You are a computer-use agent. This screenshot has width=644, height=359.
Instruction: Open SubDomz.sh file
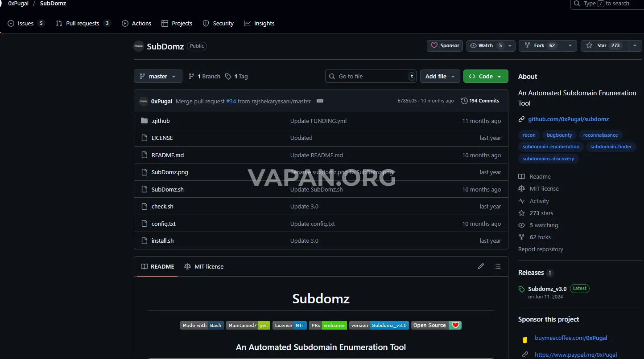168,189
